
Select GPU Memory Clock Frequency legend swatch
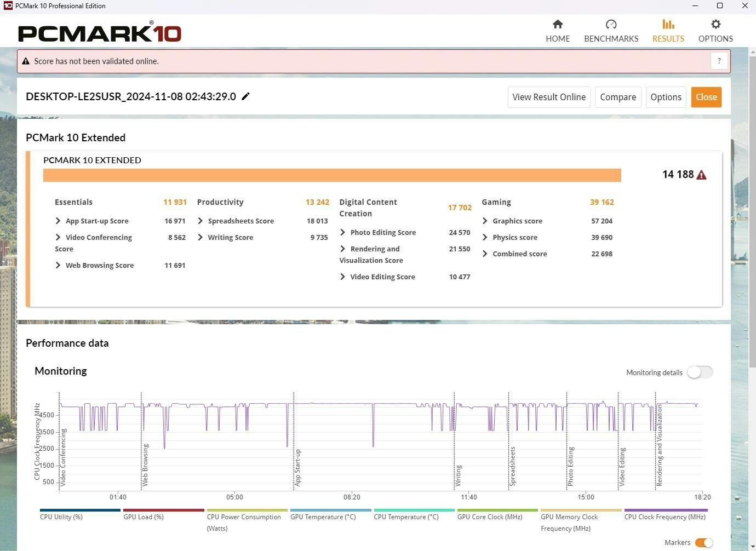581,510
